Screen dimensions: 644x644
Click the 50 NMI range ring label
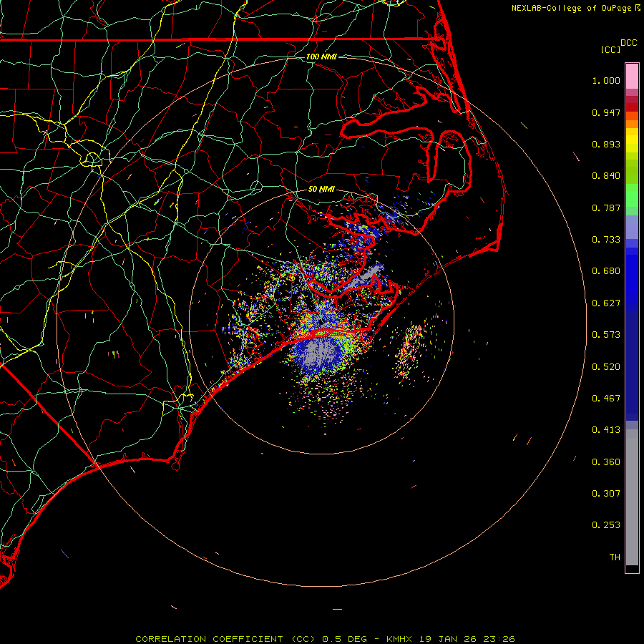point(321,190)
